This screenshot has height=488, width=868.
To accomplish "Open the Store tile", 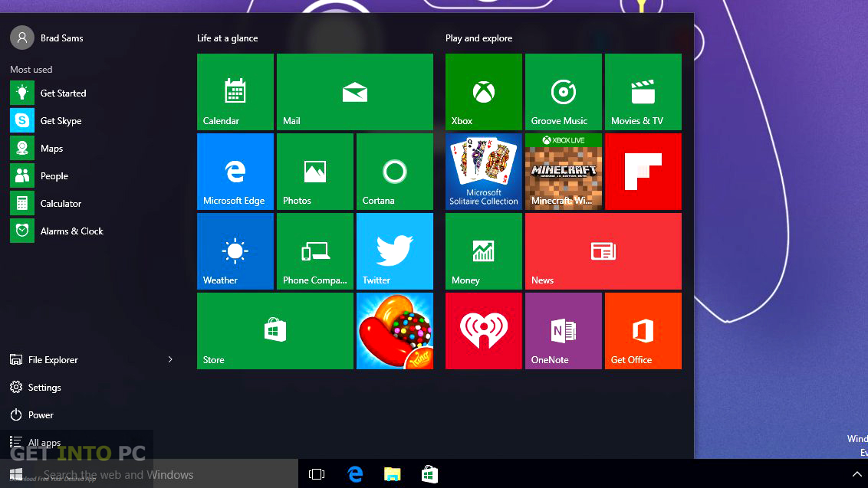I will coord(275,331).
